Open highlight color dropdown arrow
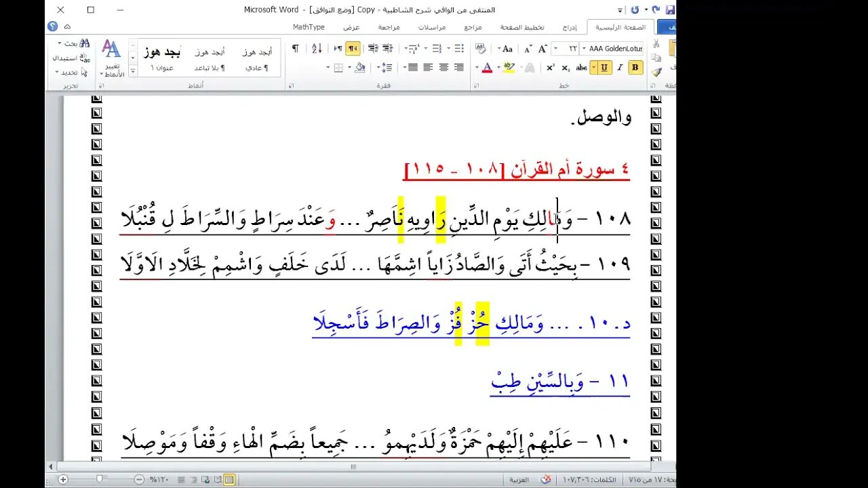The width and height of the screenshot is (868, 488). click(499, 67)
